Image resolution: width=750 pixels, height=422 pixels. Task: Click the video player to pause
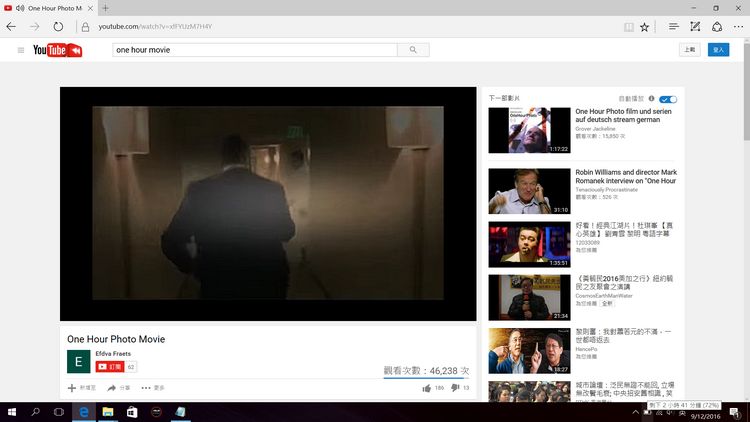pos(268,203)
